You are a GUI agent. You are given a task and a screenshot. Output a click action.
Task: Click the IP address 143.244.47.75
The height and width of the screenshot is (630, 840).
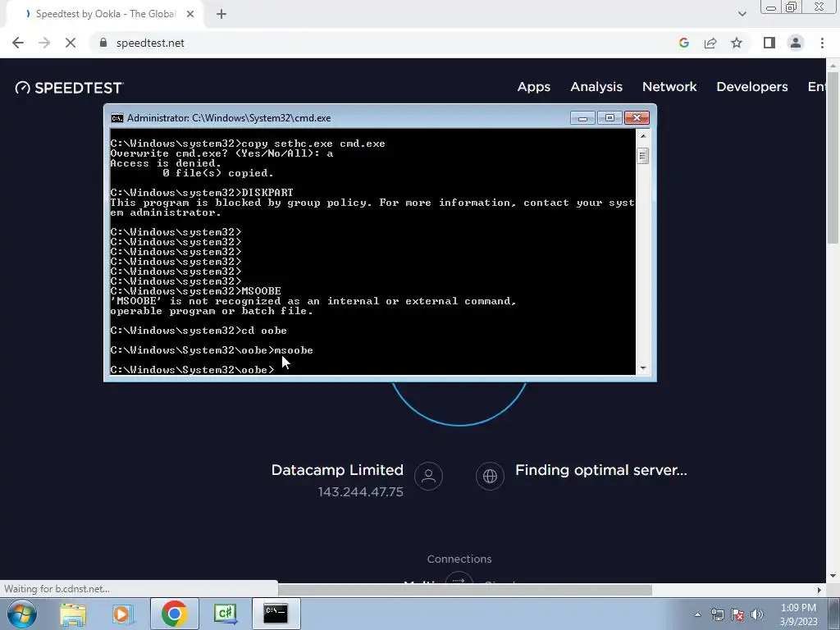coord(360,492)
